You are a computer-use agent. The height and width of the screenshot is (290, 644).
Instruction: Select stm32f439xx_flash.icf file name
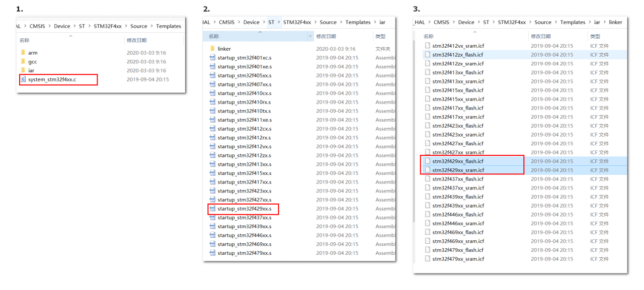(x=458, y=197)
